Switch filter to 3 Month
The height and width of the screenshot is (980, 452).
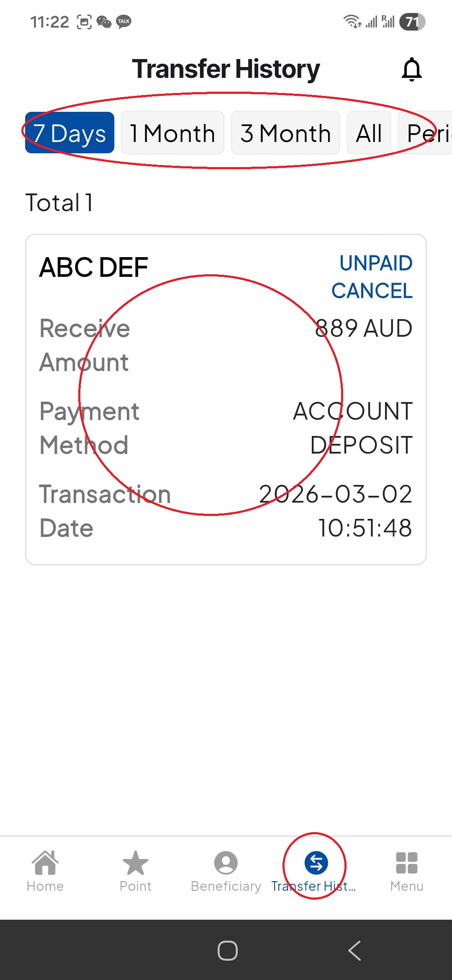285,133
